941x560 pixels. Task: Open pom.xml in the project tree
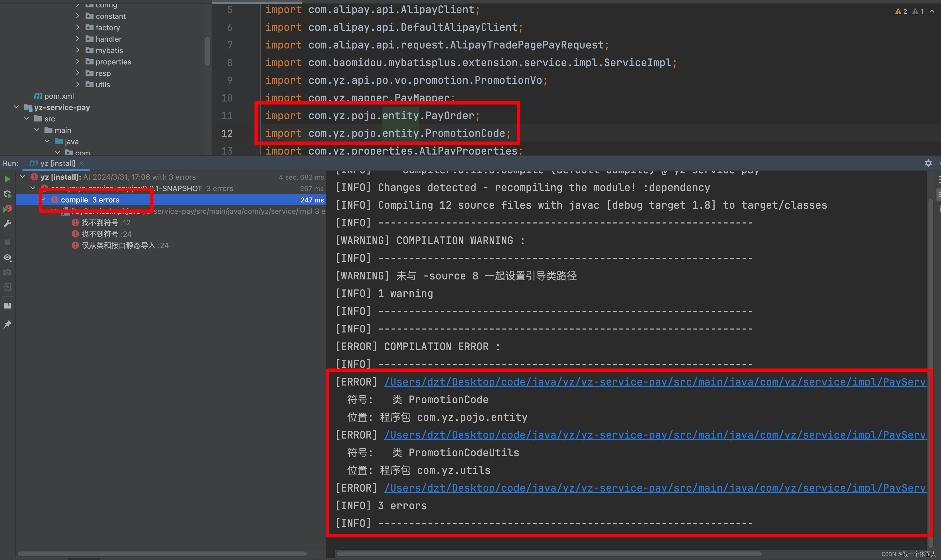59,96
